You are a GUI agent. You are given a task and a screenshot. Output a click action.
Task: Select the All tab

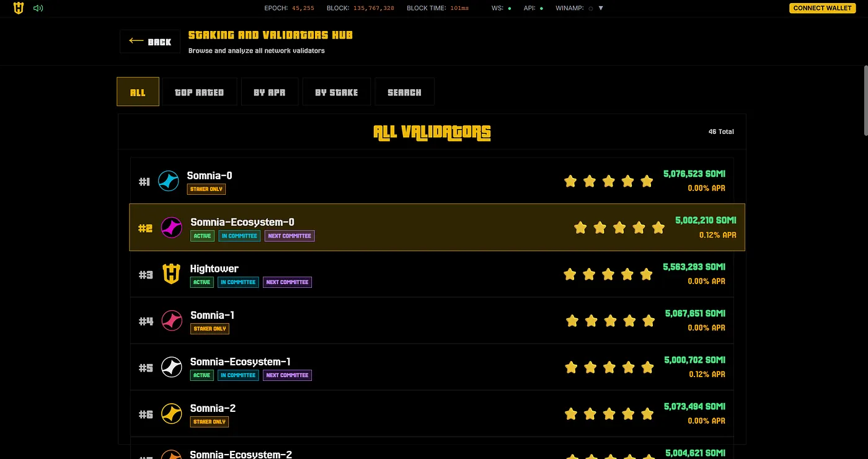click(138, 92)
